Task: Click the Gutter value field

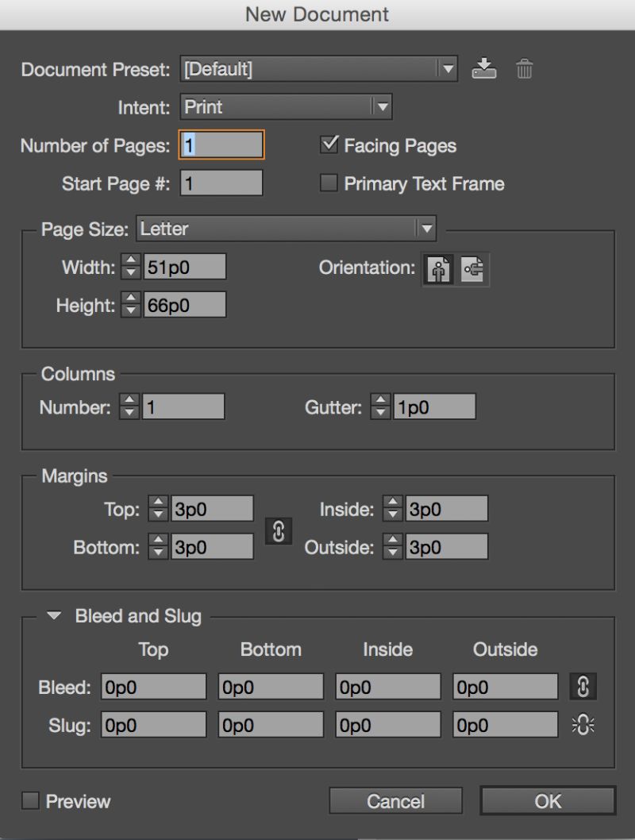Action: pos(435,406)
